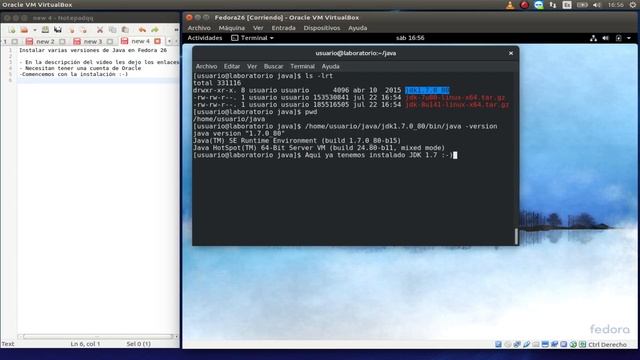
Task: Click the battery indicator in Ubuntu panel
Action: (582, 5)
